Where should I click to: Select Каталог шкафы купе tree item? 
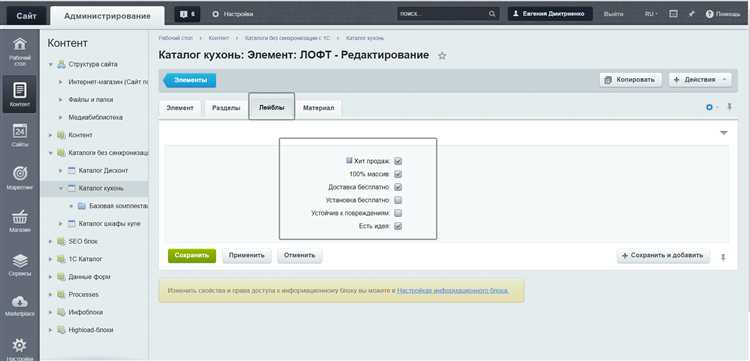pos(110,223)
